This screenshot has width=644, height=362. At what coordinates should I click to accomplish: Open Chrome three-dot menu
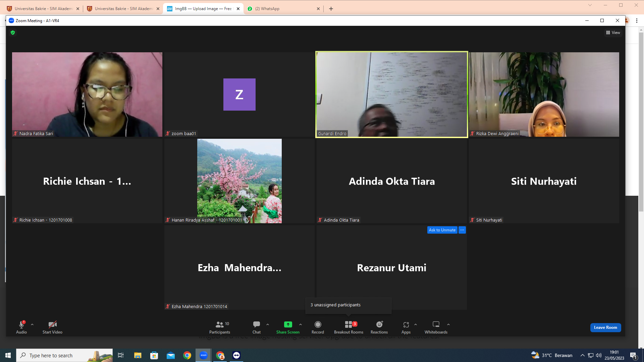point(637,20)
